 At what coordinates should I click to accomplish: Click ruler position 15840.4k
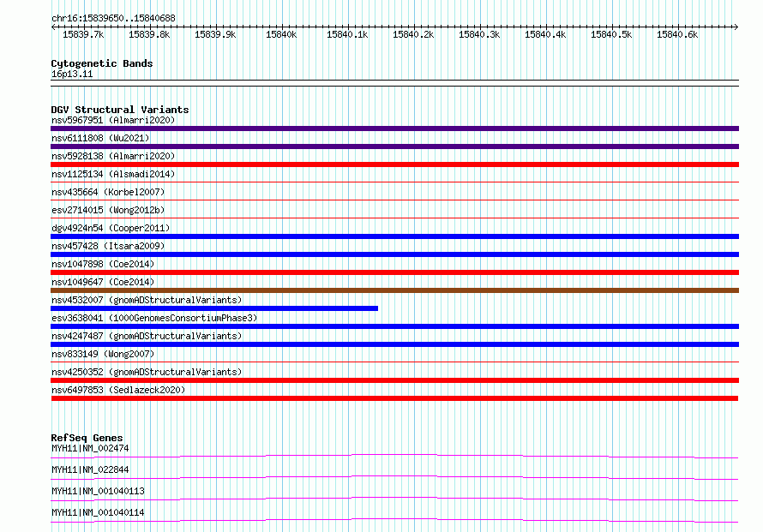pos(545,34)
